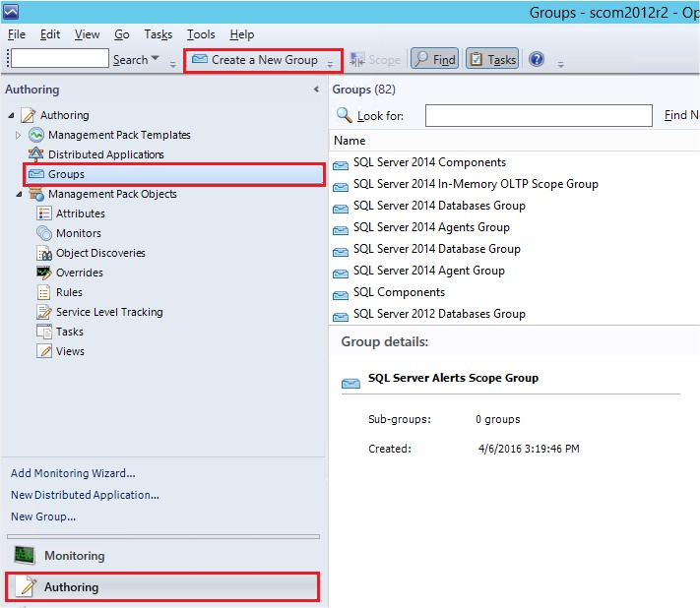Image resolution: width=700 pixels, height=608 pixels.
Task: Open New Distributed Application link
Action: click(85, 495)
